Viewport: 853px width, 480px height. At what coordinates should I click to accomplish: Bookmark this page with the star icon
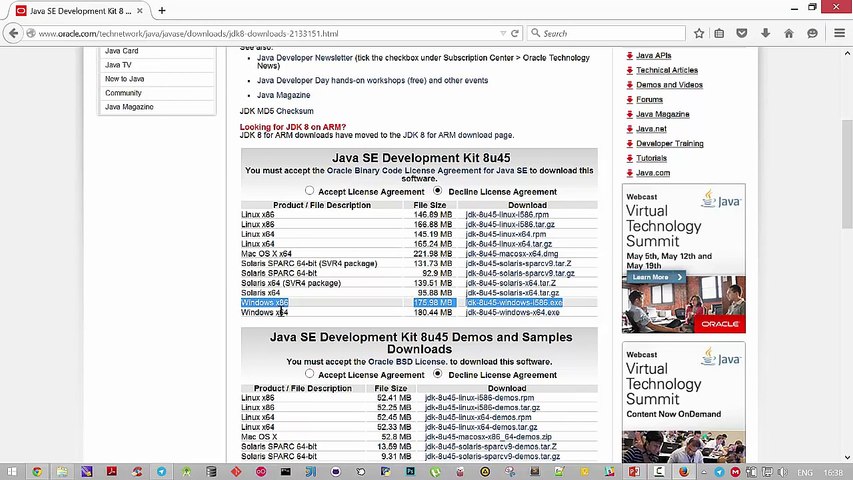pos(699,33)
